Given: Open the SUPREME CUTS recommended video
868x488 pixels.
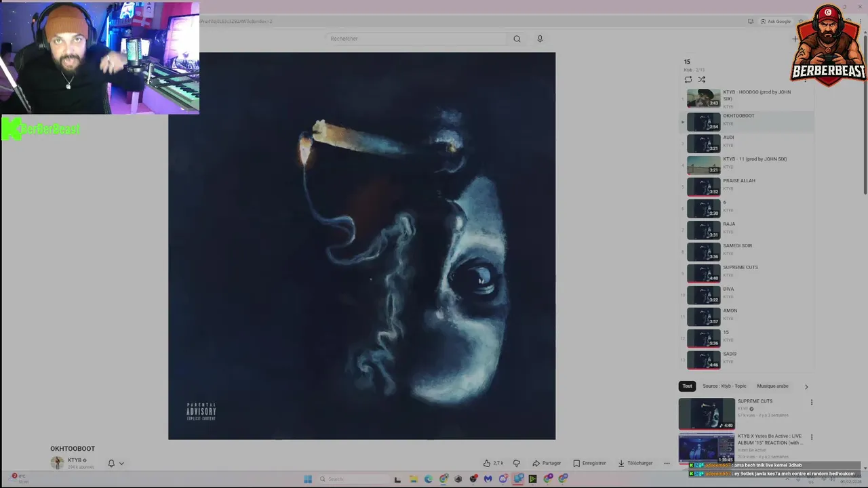Looking at the screenshot, I should click(707, 413).
